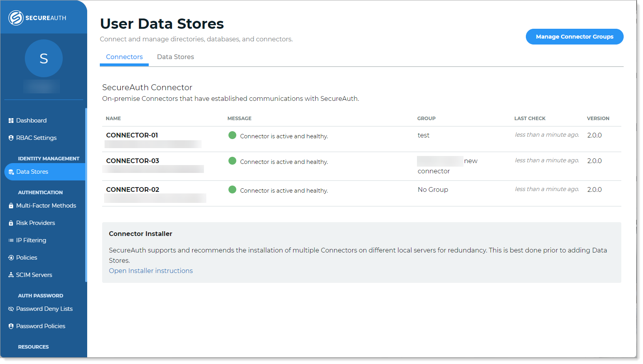
Task: Go to Policies in the sidebar
Action: coord(26,258)
